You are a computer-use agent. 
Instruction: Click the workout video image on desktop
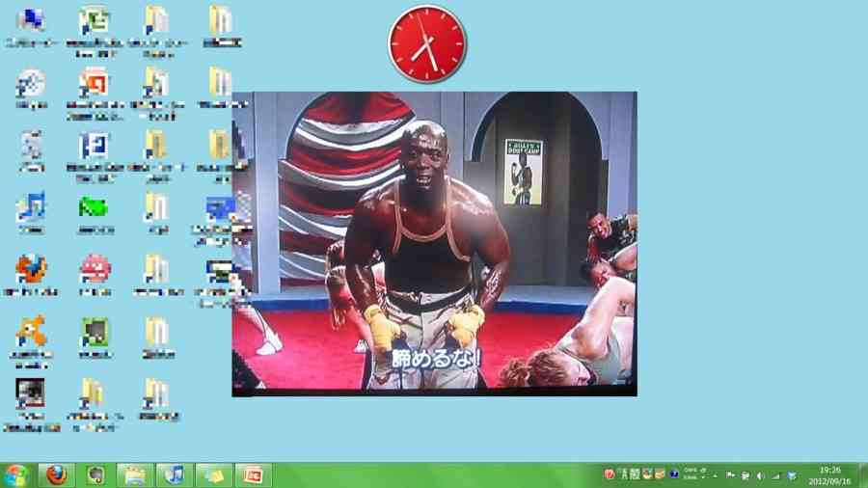(434, 243)
